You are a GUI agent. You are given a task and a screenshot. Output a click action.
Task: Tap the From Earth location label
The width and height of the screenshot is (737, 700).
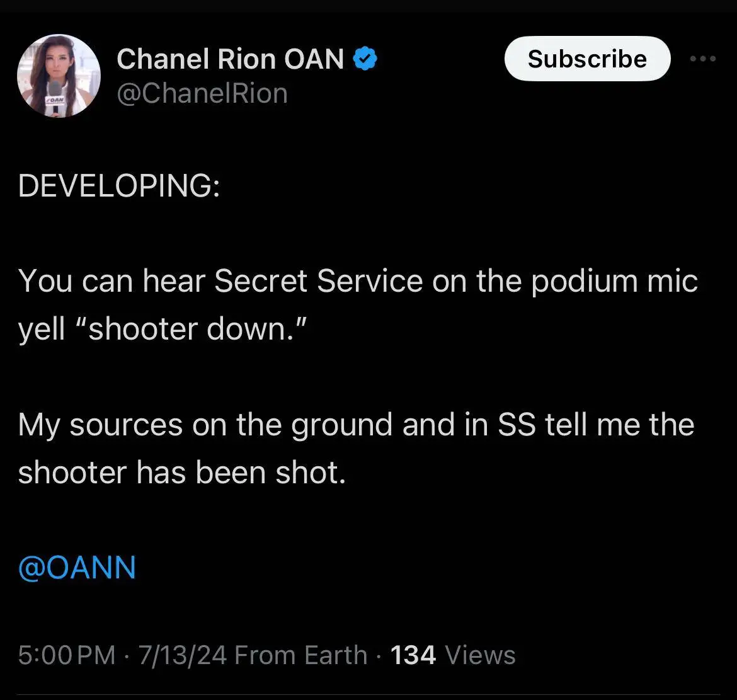click(300, 655)
